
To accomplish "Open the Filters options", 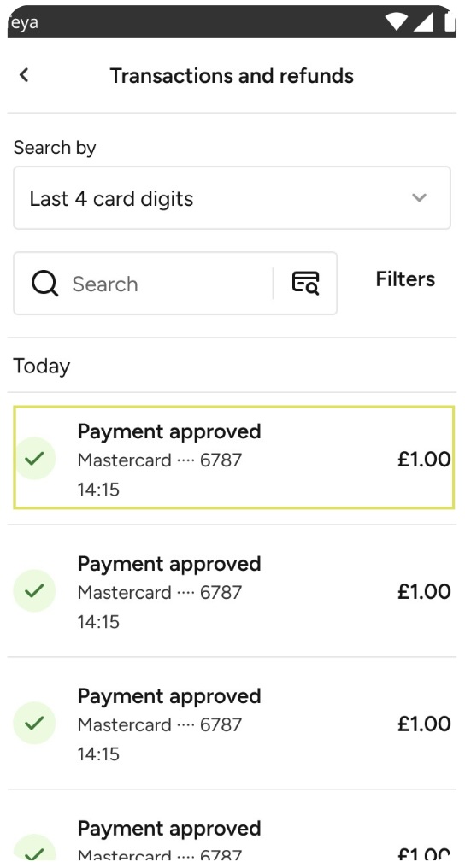I will point(405,279).
